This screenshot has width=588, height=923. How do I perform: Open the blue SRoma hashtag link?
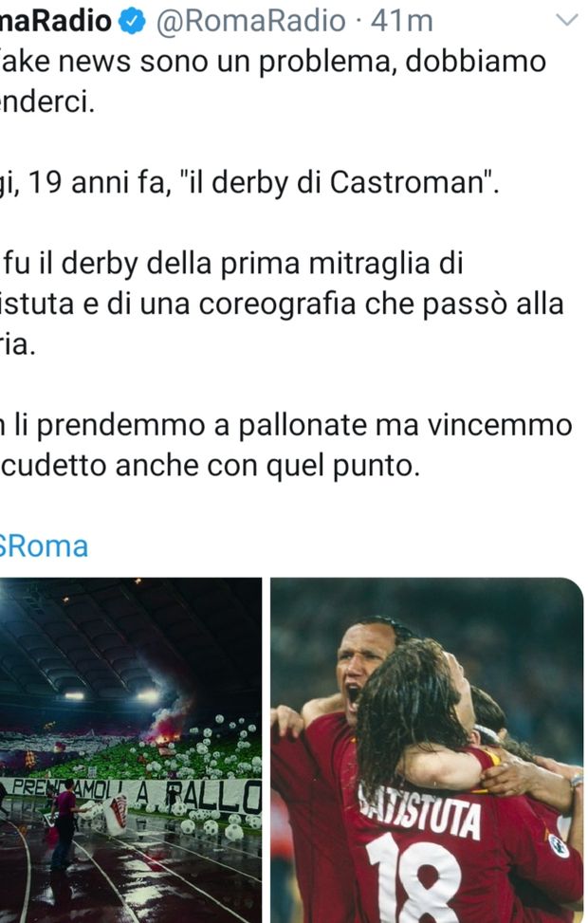coord(45,546)
